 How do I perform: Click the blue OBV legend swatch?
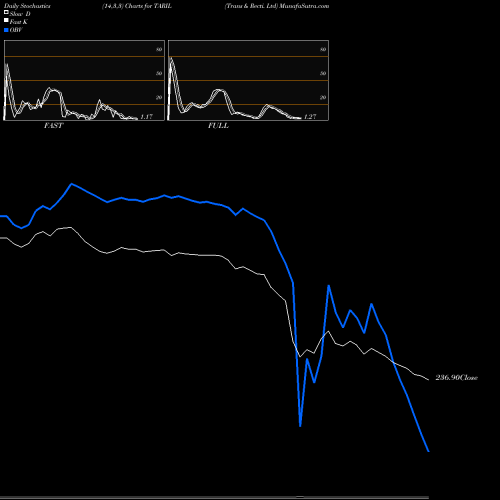6,30
